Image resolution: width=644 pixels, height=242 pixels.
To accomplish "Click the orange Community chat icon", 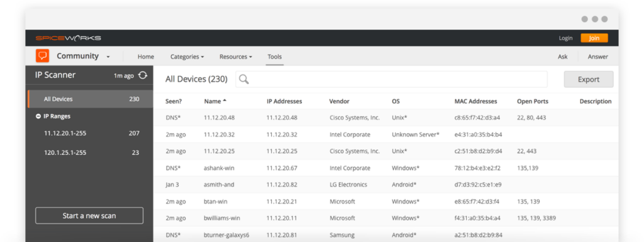I will tap(42, 56).
